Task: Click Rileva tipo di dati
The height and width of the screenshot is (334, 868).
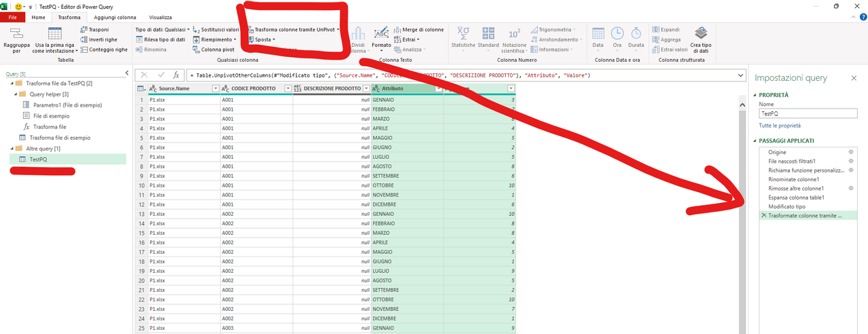Action: 160,39
